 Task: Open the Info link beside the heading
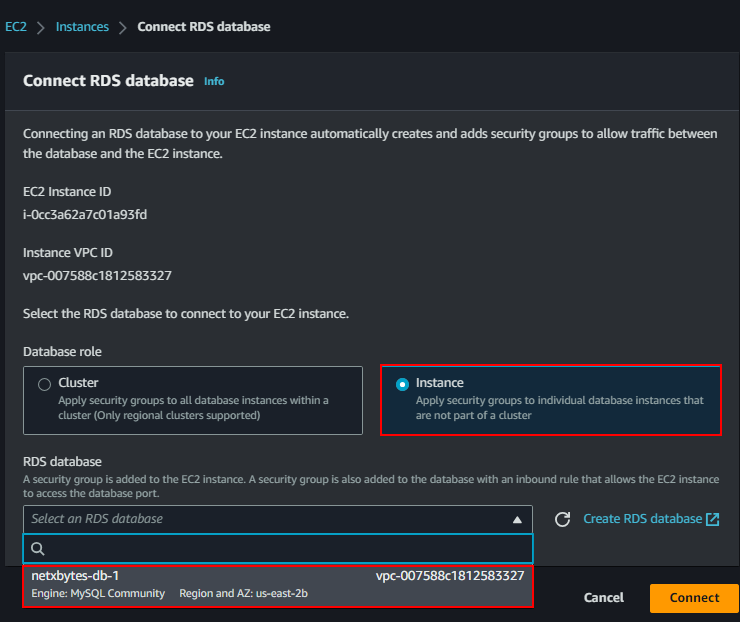(x=214, y=81)
